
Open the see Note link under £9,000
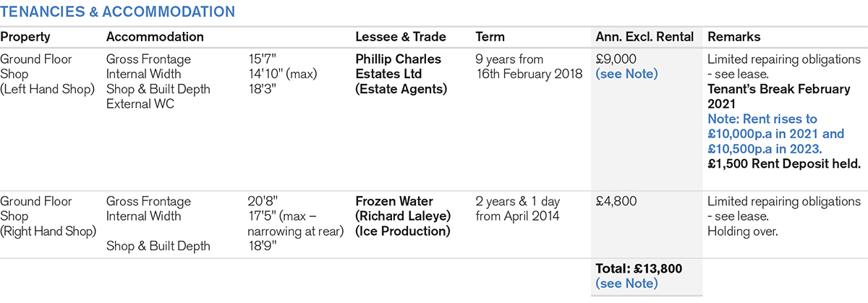(626, 74)
